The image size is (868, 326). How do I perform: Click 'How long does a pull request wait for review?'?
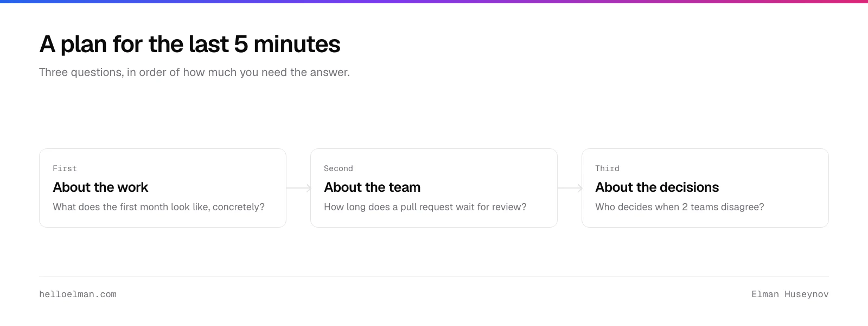pos(425,207)
